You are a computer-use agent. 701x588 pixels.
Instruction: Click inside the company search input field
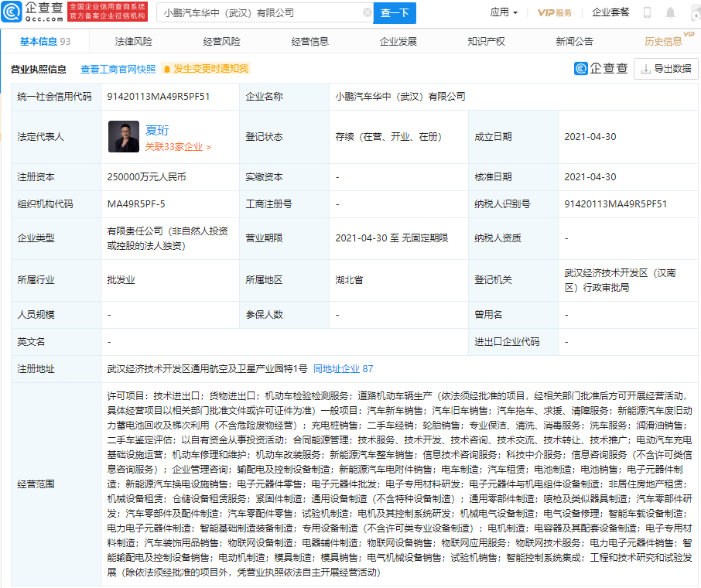click(x=255, y=13)
